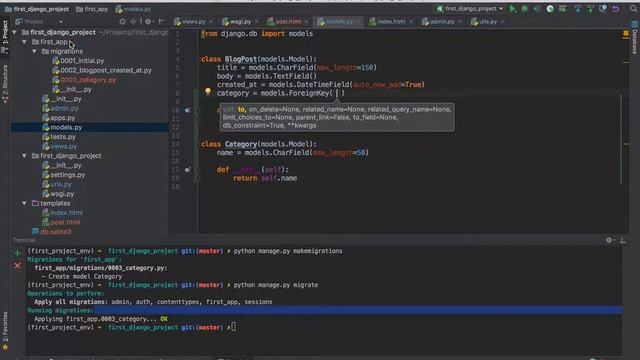Screen dimensions: 640x360
Task: Click the run with coverage icon
Action: click(x=537, y=9)
